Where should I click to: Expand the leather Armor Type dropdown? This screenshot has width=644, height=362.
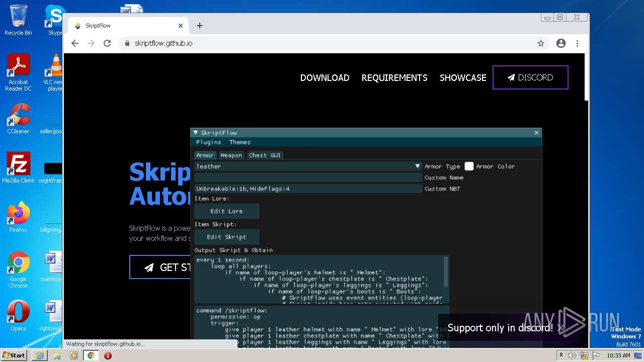pyautogui.click(x=308, y=166)
